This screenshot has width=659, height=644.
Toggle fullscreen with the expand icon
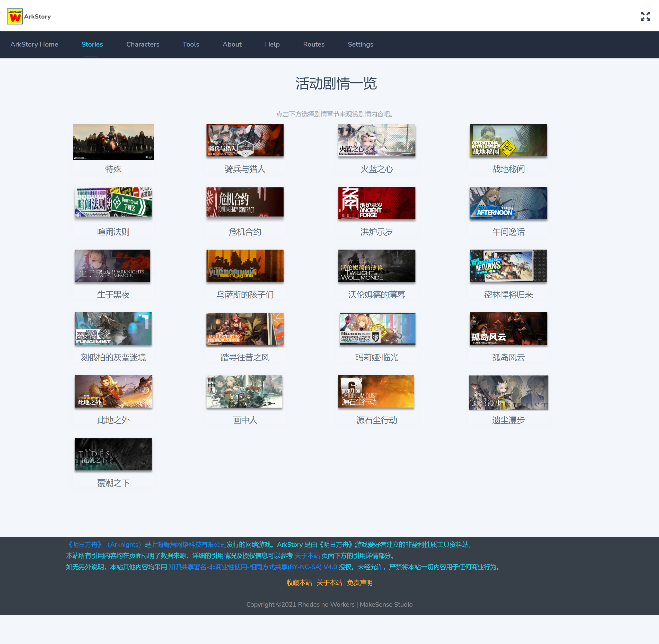[645, 16]
